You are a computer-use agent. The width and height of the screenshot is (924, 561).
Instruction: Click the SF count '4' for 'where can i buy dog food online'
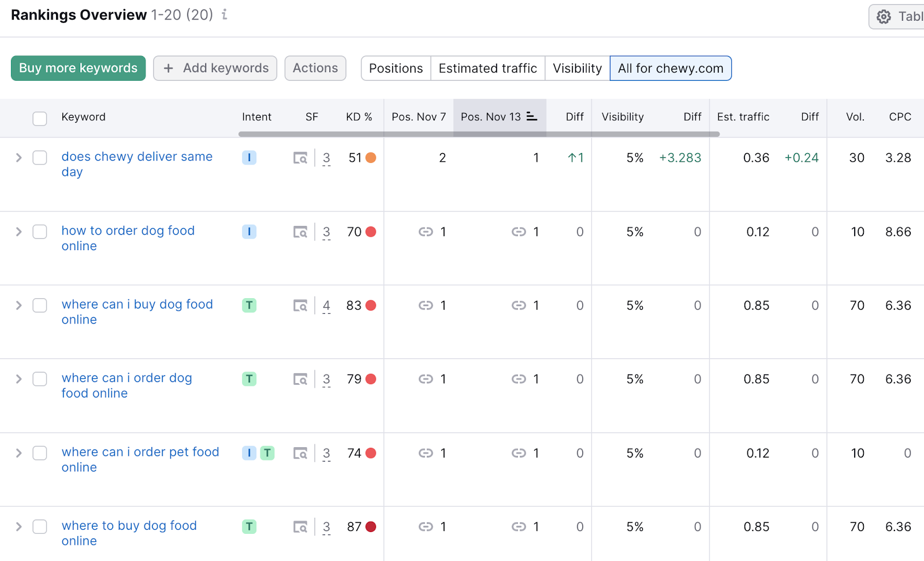326,305
